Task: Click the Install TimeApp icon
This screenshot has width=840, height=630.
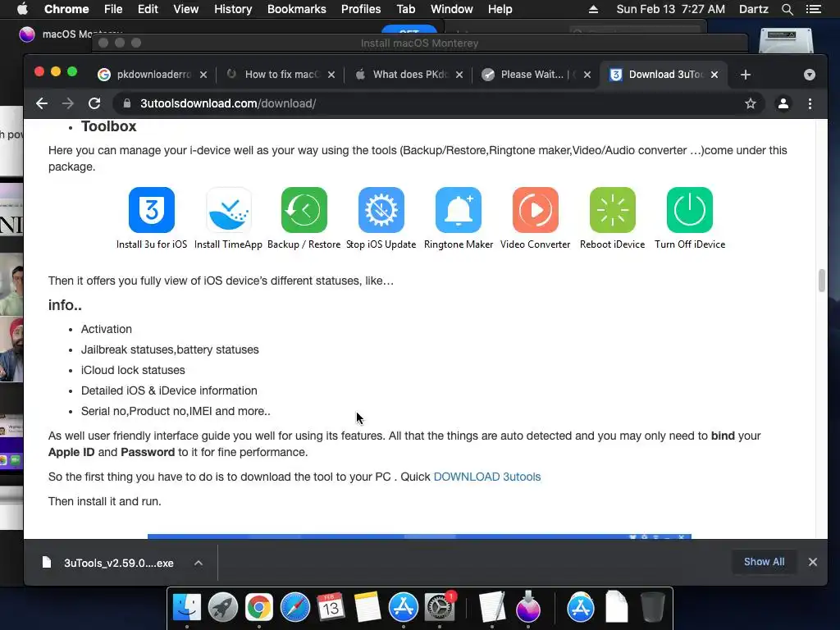Action: tap(229, 209)
